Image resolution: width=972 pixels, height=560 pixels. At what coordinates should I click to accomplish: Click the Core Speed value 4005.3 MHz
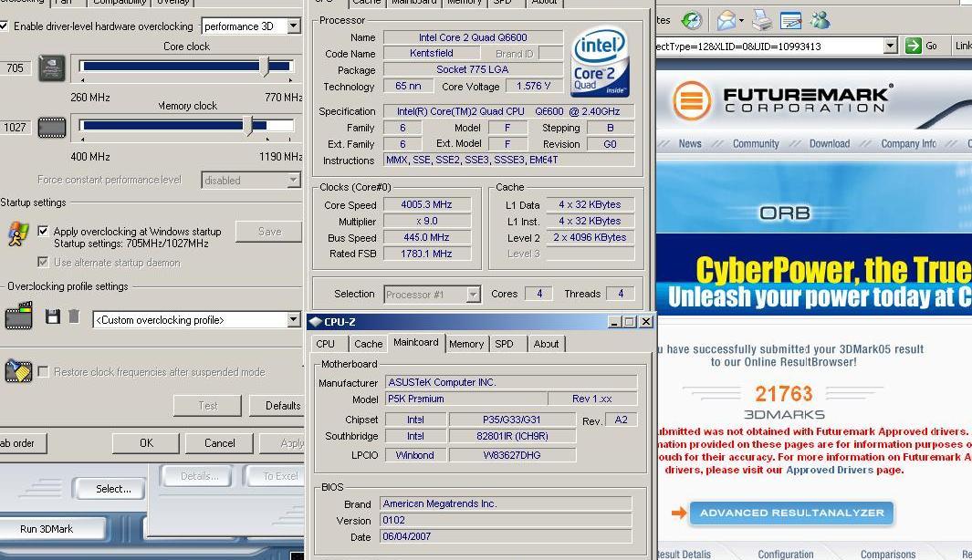(426, 204)
